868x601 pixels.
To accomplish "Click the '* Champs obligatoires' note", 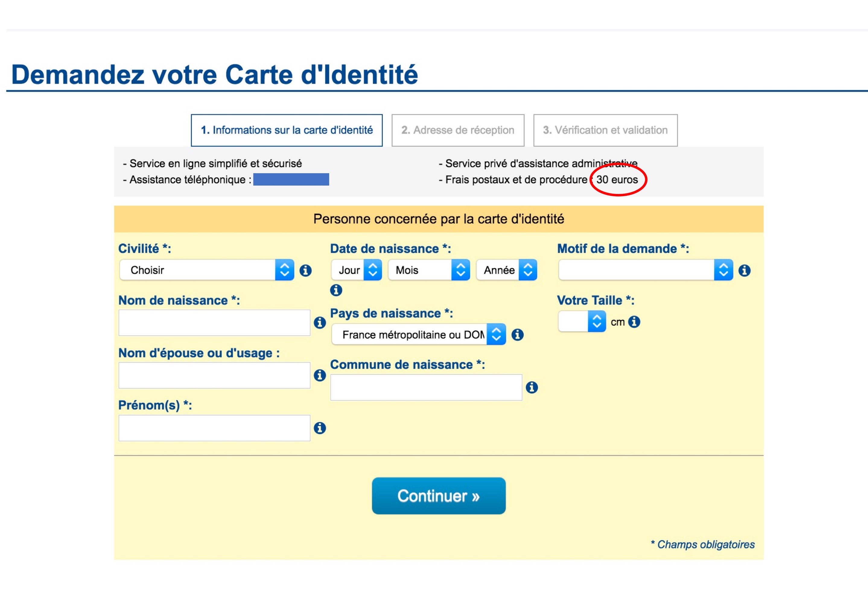I will click(702, 545).
